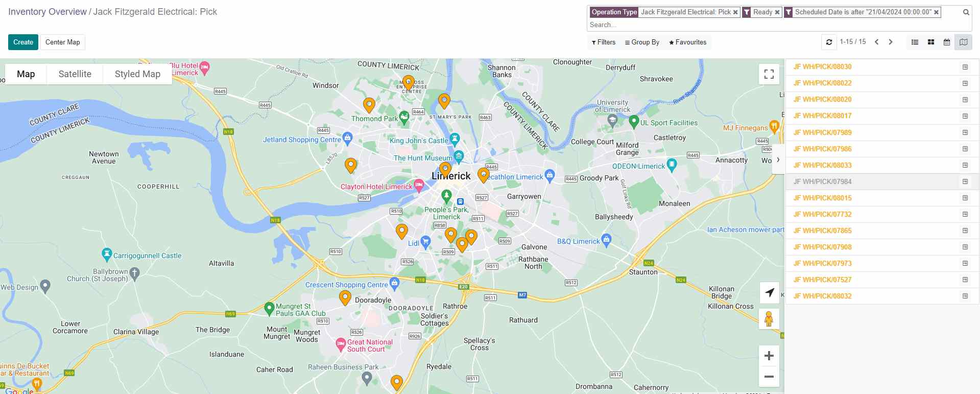Switch to Map layer tab
This screenshot has width=980, height=394.
pos(26,74)
